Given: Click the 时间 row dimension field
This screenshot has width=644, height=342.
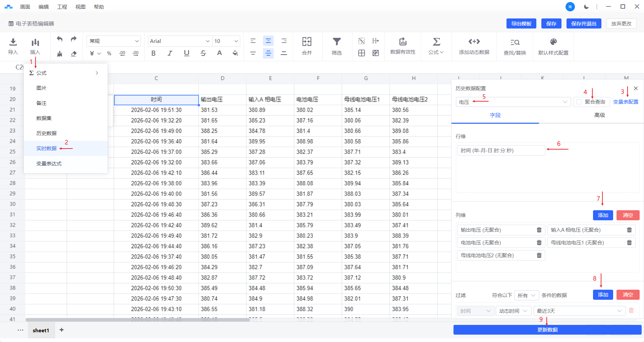Looking at the screenshot, I should coord(501,151).
